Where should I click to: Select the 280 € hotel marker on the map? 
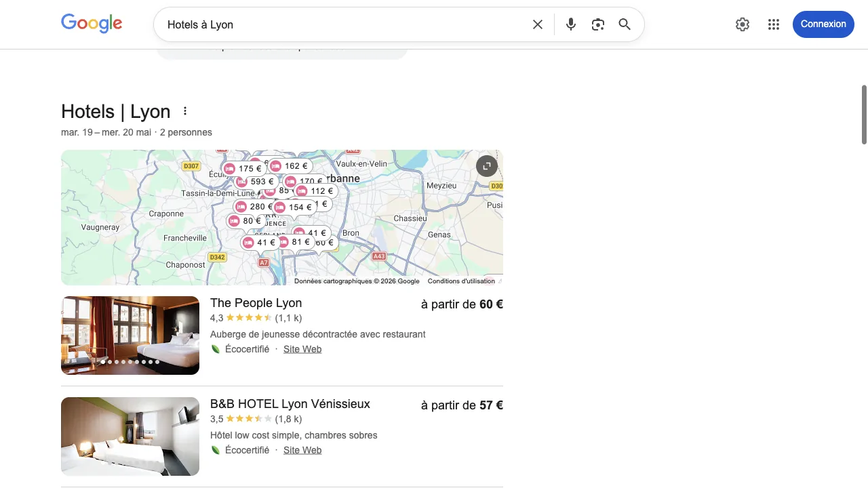(x=254, y=207)
